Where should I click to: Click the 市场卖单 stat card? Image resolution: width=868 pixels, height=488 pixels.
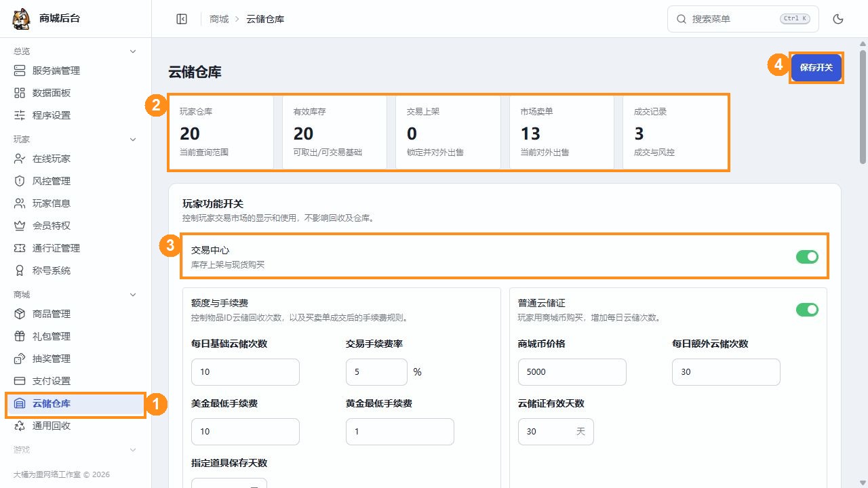561,132
